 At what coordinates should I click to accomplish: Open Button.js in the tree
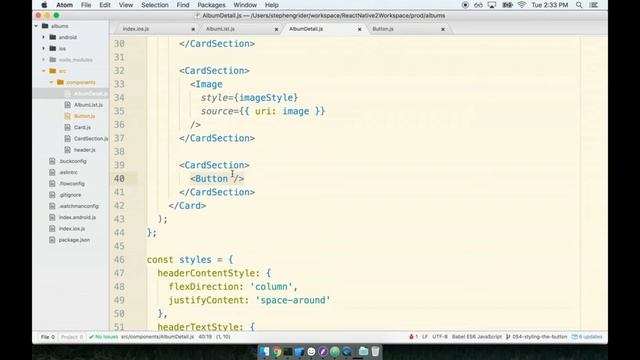point(84,116)
